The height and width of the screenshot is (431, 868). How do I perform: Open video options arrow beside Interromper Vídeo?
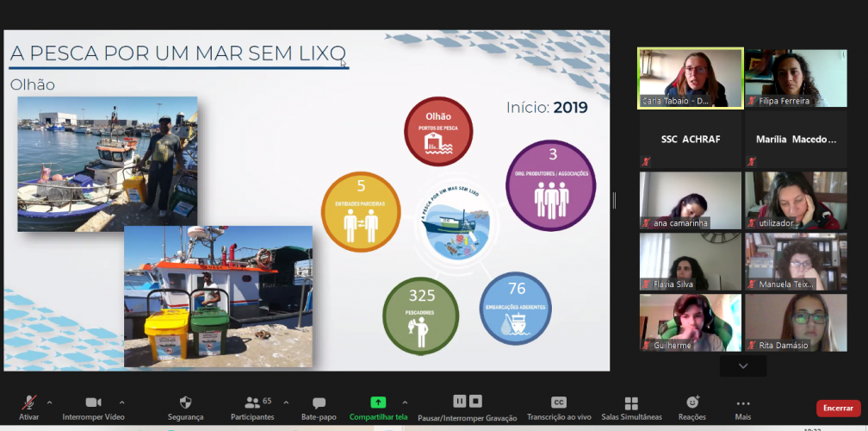[x=121, y=403]
